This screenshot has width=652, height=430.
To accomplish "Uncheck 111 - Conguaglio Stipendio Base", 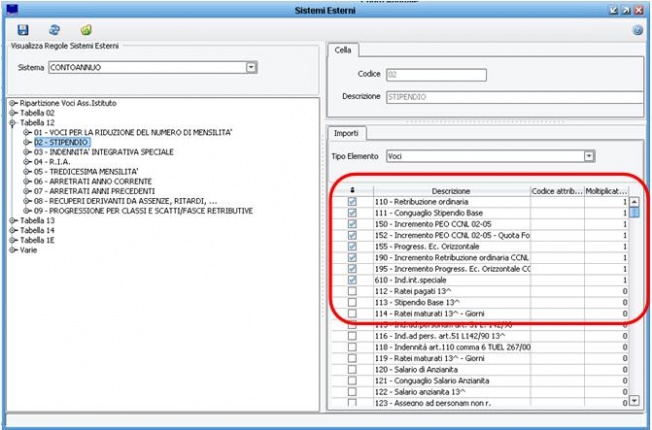I will (352, 213).
